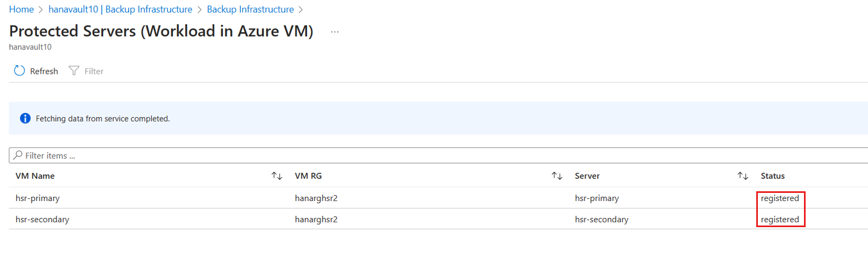Open the ellipsis more options menu
868x263 pixels.
point(335,32)
